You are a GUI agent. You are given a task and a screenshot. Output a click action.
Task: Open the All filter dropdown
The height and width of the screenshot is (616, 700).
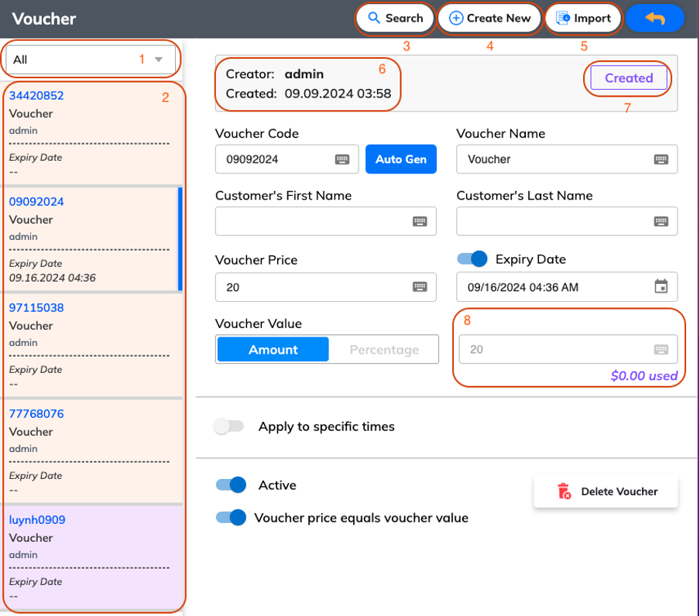[91, 60]
